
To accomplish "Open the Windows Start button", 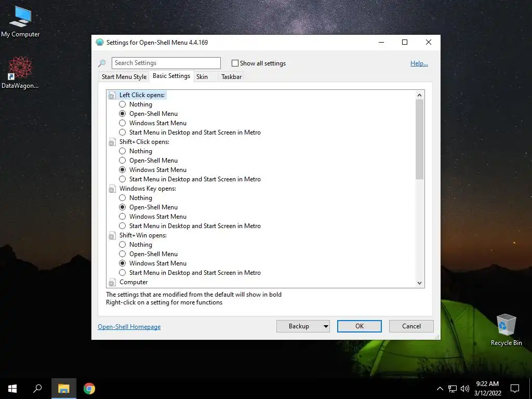I will 12,389.
